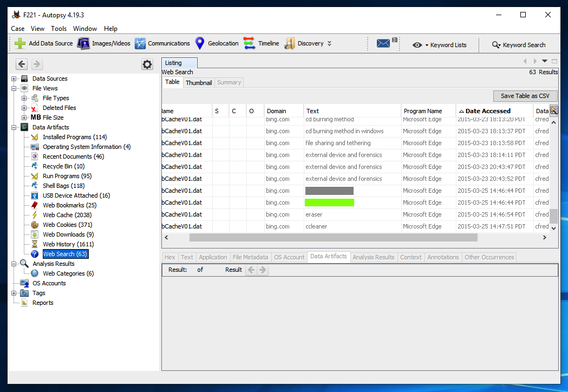Collapse the Analysis Results node
The image size is (568, 392).
[x=14, y=264]
